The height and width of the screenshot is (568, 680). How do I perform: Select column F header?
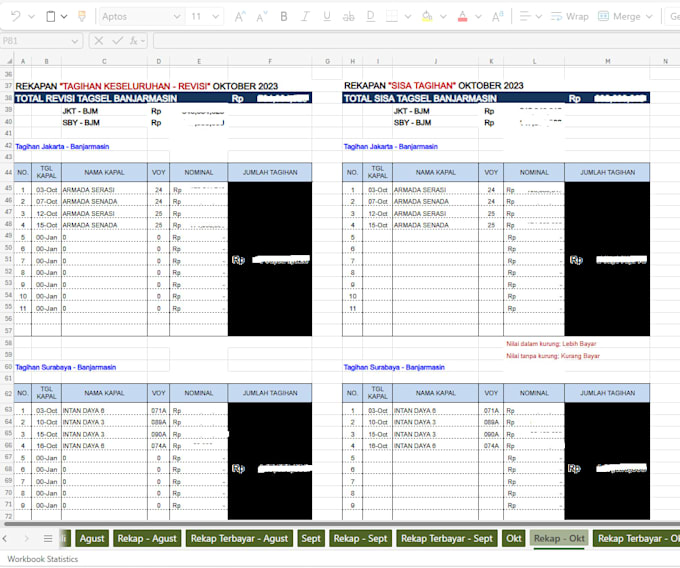coord(270,62)
